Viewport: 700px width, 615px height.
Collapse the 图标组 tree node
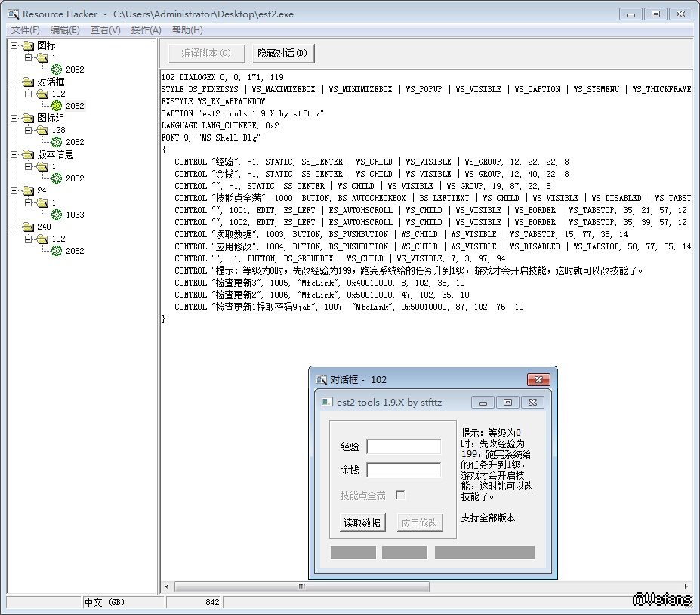[14, 118]
